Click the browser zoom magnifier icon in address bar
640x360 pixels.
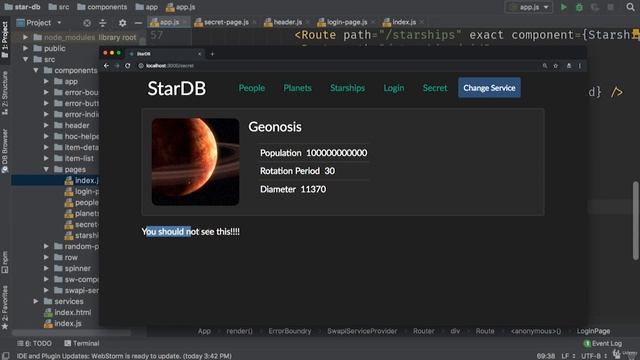pyautogui.click(x=544, y=66)
